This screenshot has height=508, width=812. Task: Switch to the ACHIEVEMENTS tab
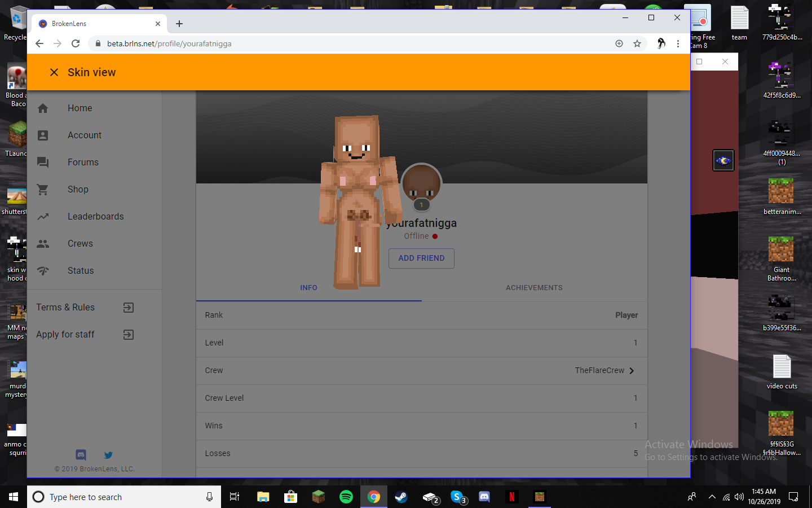535,288
